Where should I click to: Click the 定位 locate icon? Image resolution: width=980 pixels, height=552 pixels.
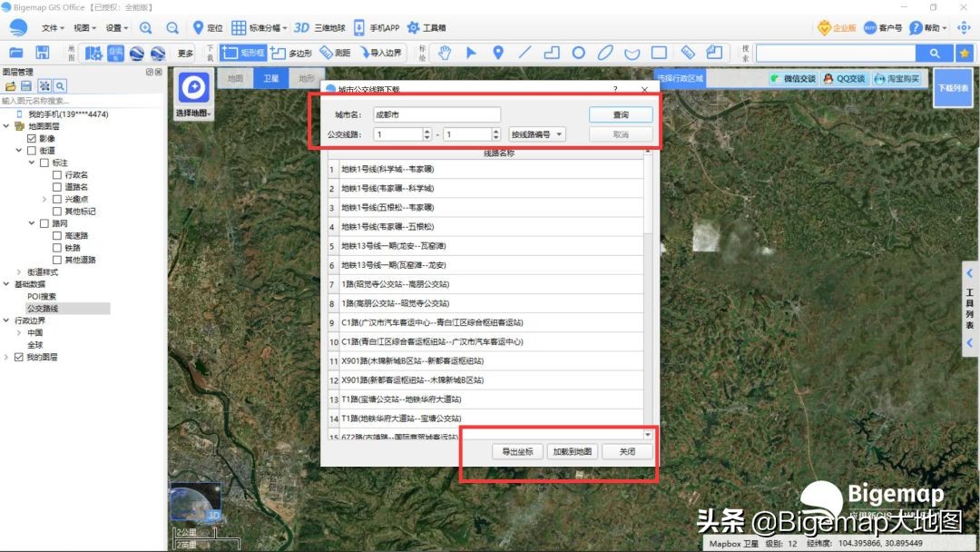tap(198, 26)
